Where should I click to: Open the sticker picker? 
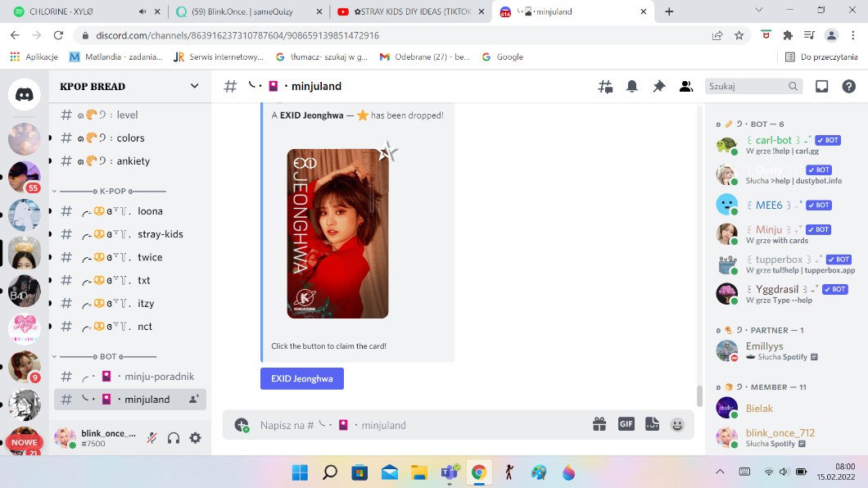(652, 424)
